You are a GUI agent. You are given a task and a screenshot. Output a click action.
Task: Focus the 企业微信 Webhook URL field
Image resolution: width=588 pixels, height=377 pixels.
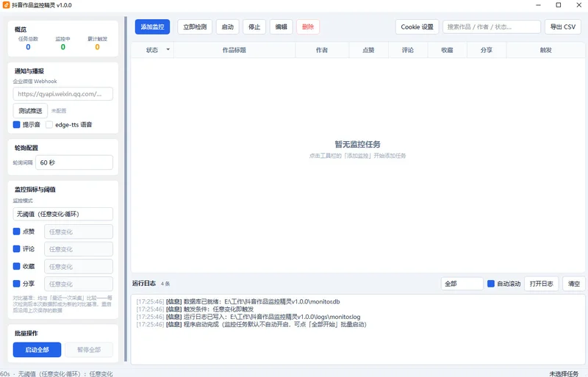[x=63, y=94]
